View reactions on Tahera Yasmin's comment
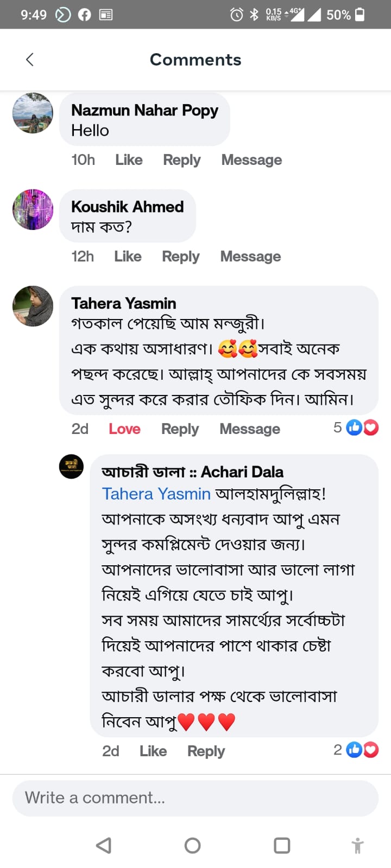Image resolution: width=391 pixels, height=868 pixels. (357, 428)
